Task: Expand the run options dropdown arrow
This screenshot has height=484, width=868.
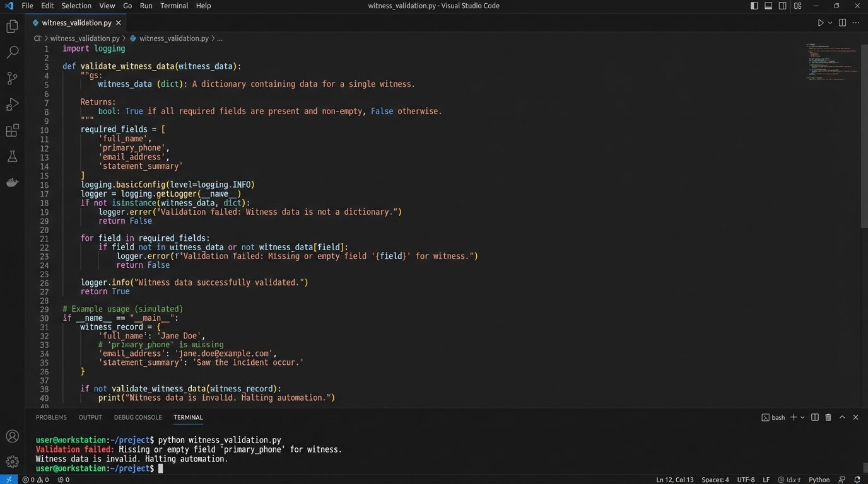Action: click(830, 23)
